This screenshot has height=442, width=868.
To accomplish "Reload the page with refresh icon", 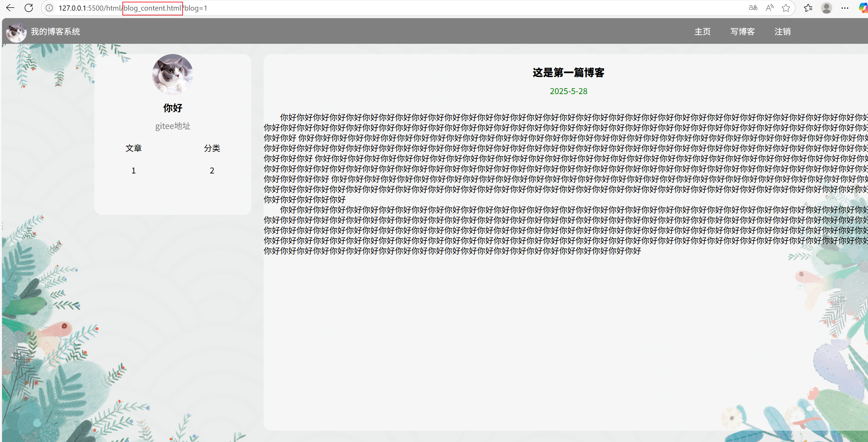I will (x=29, y=8).
